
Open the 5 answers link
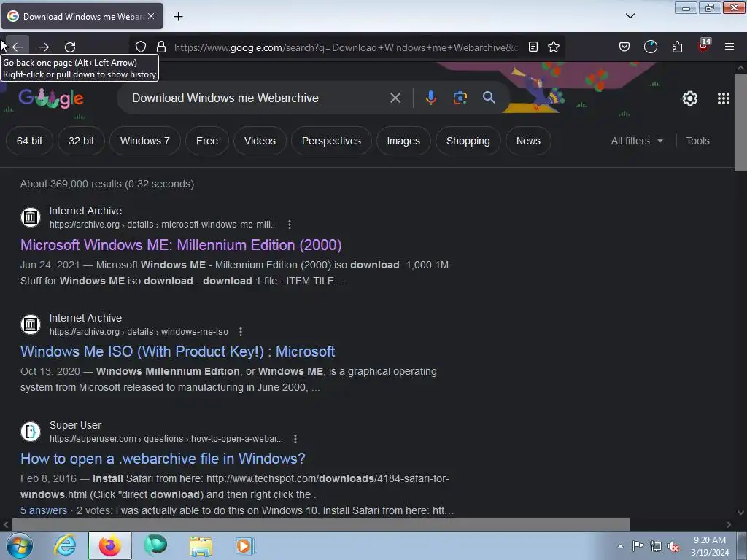[x=43, y=510]
